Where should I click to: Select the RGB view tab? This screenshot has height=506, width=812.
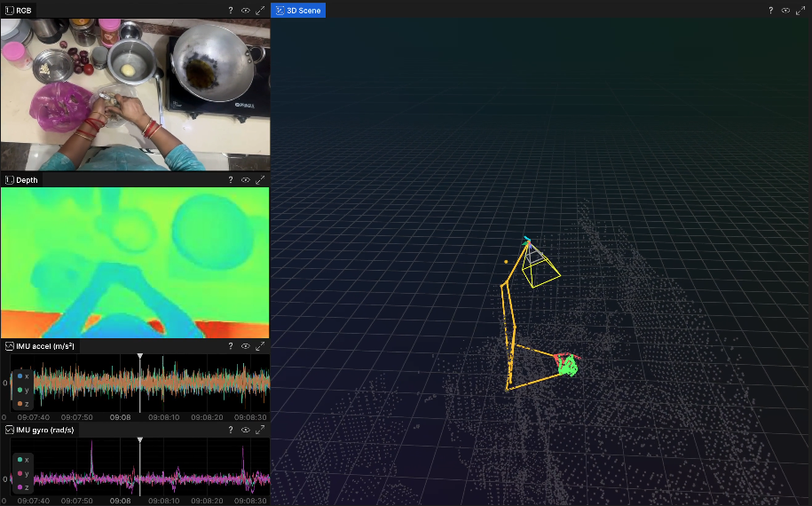tap(19, 11)
